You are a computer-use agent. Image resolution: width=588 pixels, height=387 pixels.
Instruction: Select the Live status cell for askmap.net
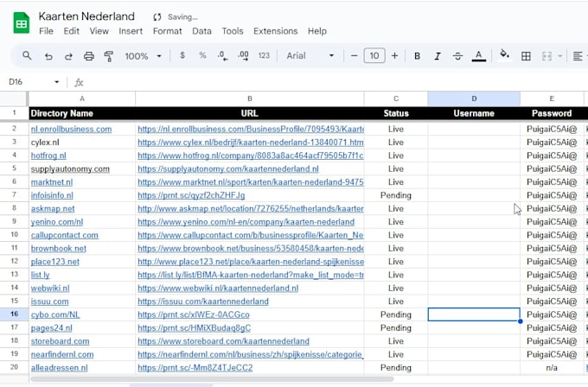click(396, 209)
